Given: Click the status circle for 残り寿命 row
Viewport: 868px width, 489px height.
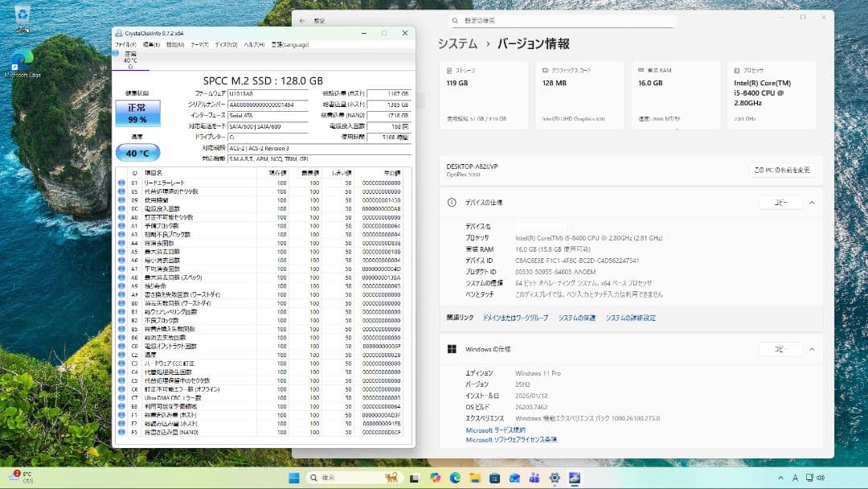Looking at the screenshot, I should 122,286.
